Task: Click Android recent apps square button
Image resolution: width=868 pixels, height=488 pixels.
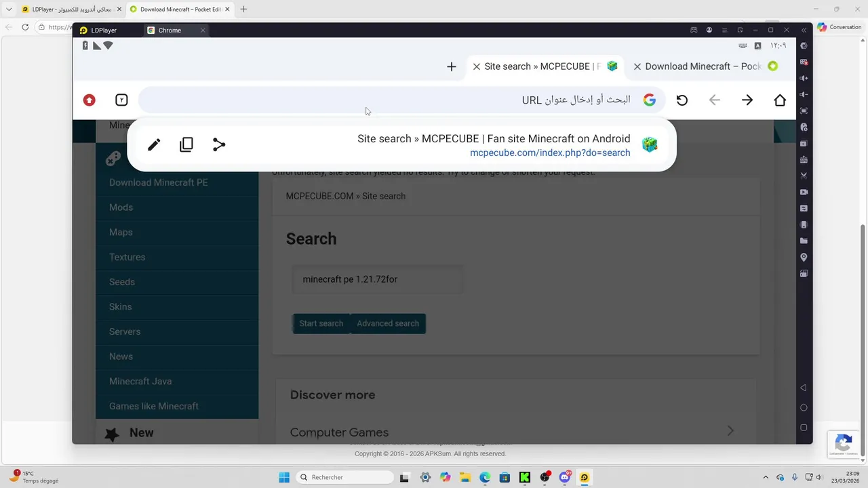Action: pyautogui.click(x=804, y=428)
